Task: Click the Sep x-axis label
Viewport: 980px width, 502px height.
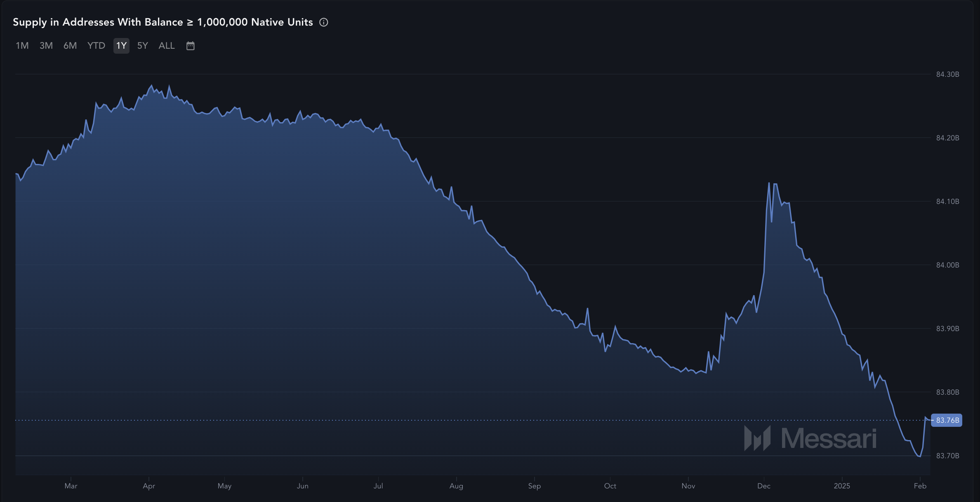Action: 535,486
